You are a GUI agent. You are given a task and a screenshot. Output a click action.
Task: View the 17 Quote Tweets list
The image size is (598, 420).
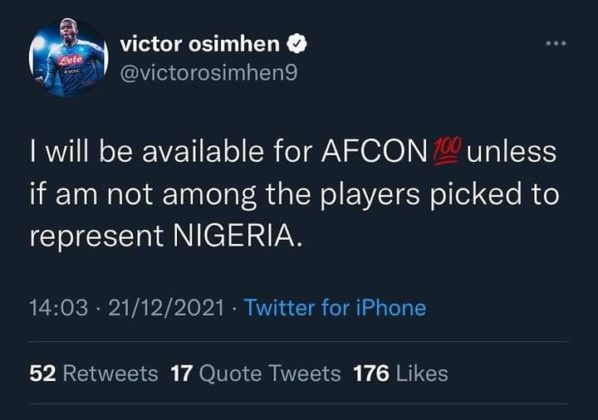(x=256, y=373)
